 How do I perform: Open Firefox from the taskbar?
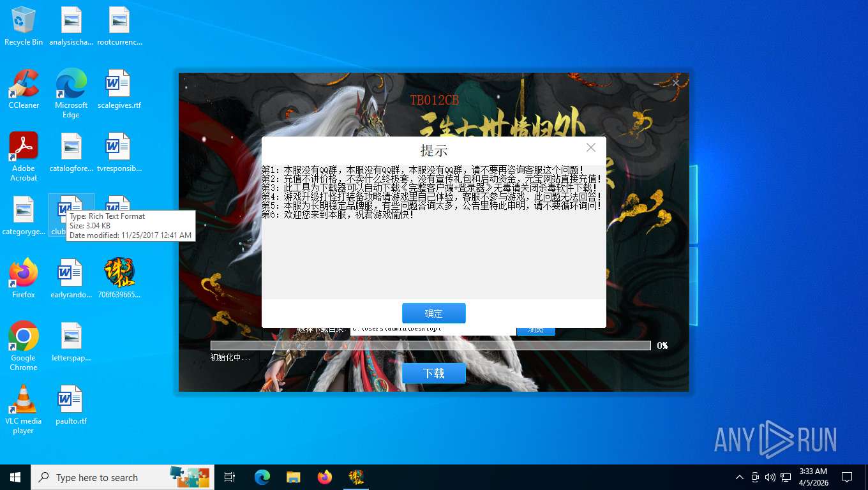point(325,477)
